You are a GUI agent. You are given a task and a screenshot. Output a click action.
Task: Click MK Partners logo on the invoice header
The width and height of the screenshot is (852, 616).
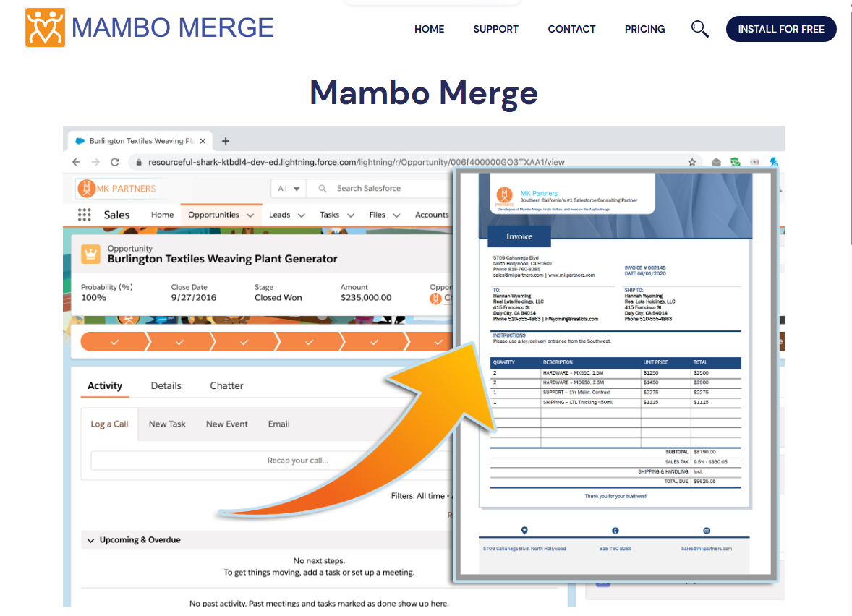(505, 196)
